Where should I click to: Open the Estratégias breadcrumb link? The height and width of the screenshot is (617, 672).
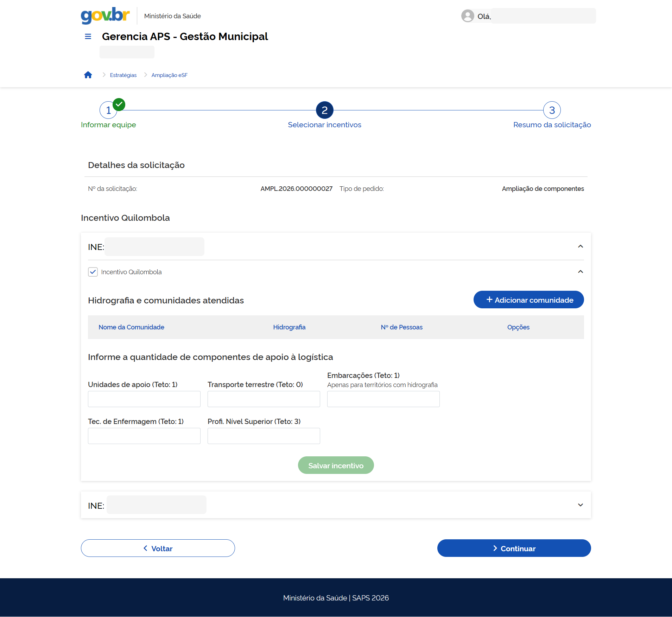pos(123,75)
